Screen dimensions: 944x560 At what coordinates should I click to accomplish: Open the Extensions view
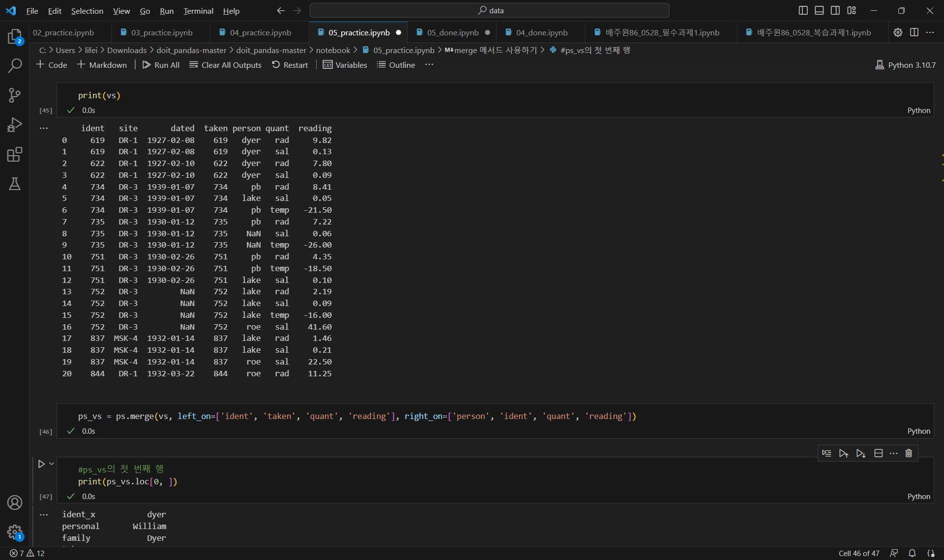click(x=15, y=154)
